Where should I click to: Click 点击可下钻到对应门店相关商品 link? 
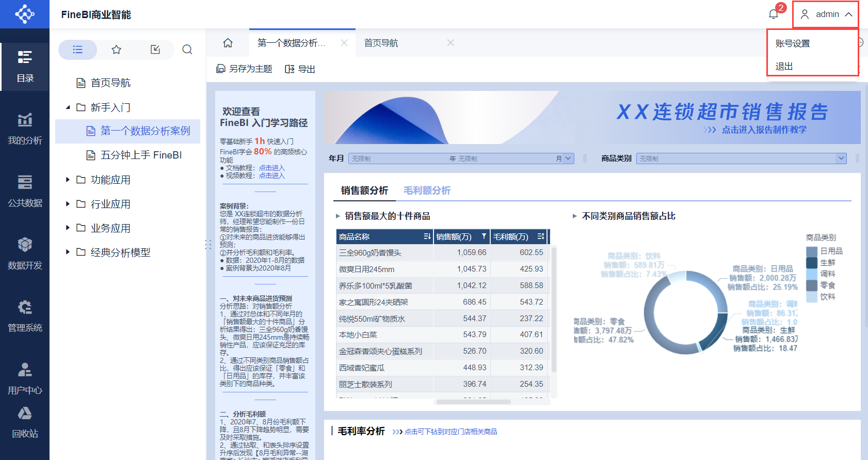click(451, 432)
